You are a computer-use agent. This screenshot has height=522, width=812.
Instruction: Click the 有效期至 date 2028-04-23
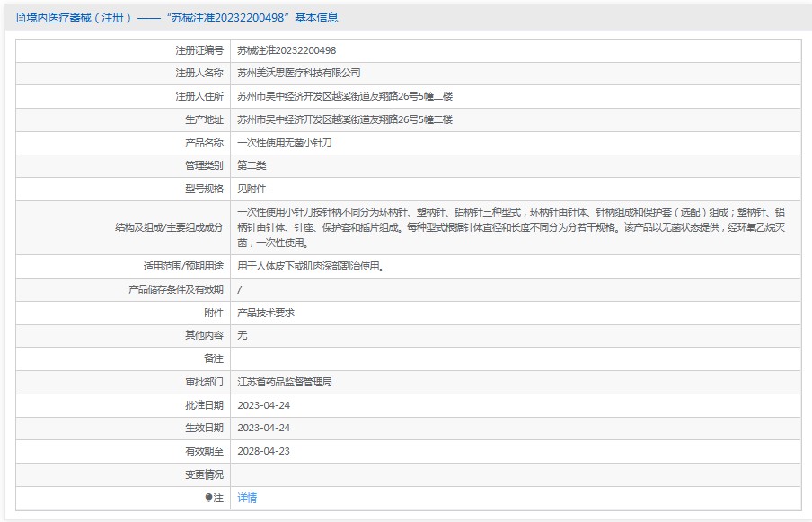pyautogui.click(x=263, y=451)
